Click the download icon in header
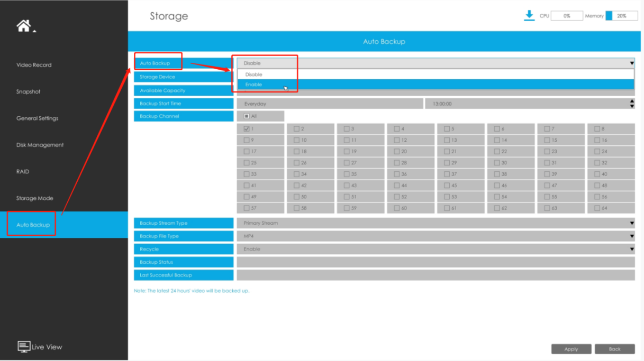 [529, 15]
